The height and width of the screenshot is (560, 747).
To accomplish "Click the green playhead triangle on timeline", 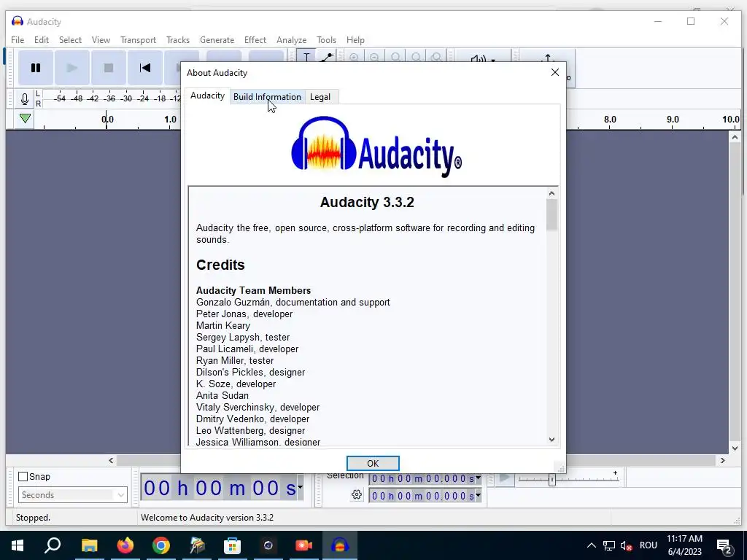I will (x=26, y=118).
